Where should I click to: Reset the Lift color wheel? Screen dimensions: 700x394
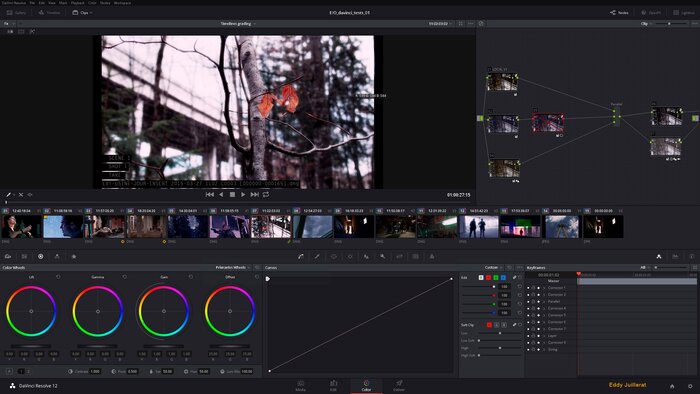click(x=58, y=277)
